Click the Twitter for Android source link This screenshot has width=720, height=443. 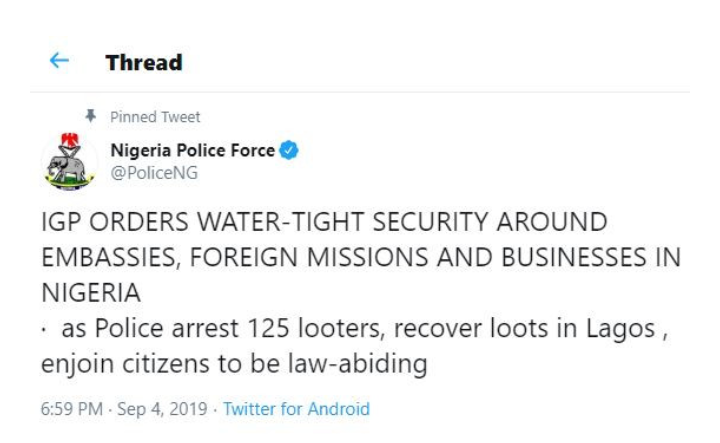click(x=296, y=409)
